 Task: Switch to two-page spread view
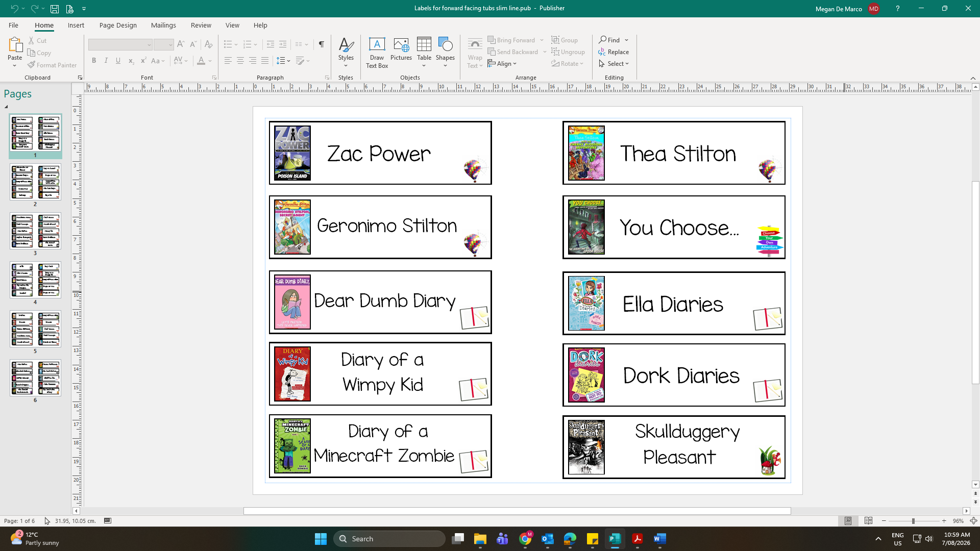tap(868, 521)
